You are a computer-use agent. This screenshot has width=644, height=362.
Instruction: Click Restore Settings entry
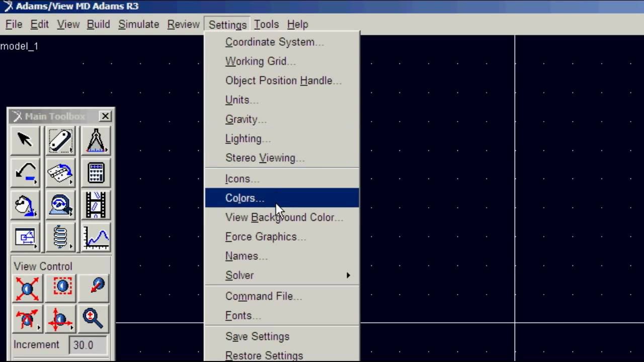point(282,354)
